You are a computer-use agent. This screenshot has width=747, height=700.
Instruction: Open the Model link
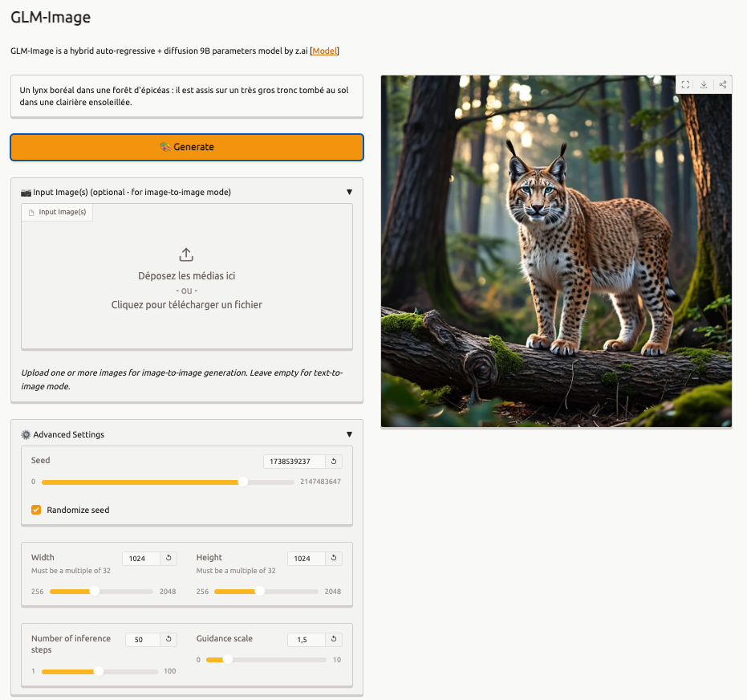click(325, 51)
